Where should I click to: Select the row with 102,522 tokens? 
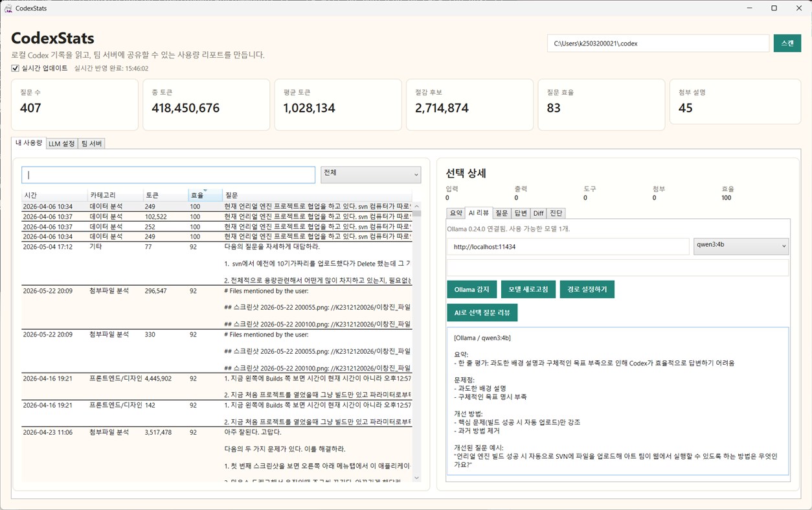[x=216, y=216]
